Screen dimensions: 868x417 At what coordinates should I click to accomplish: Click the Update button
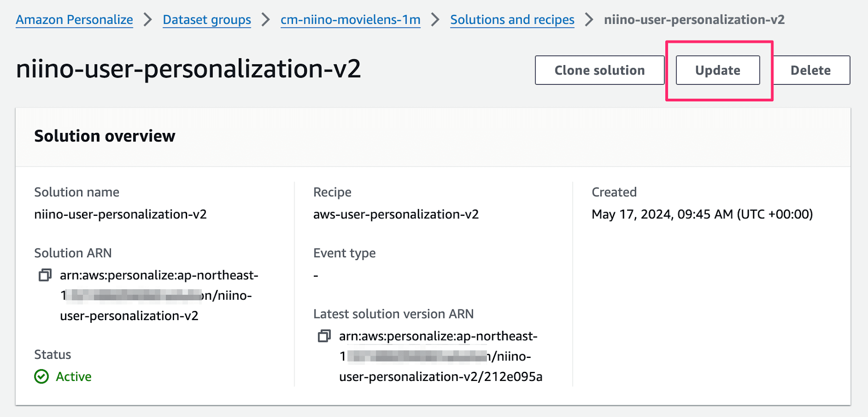pyautogui.click(x=718, y=70)
